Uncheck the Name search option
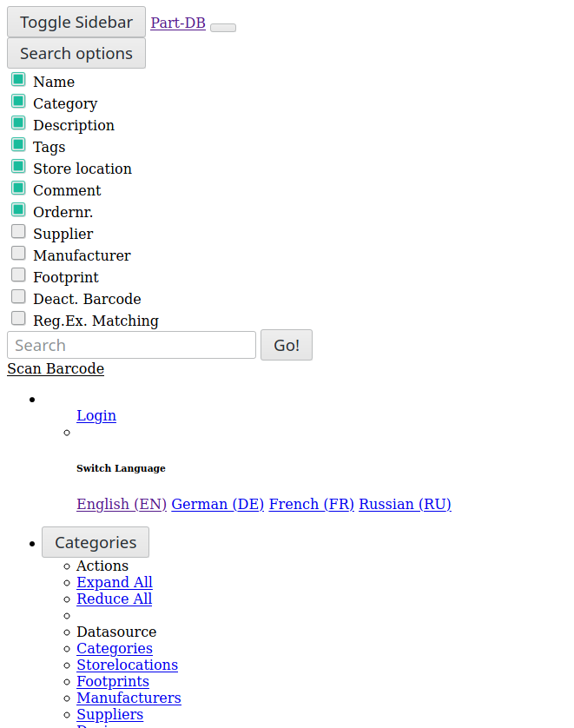Screen dimensions: 574x728 tap(18, 80)
